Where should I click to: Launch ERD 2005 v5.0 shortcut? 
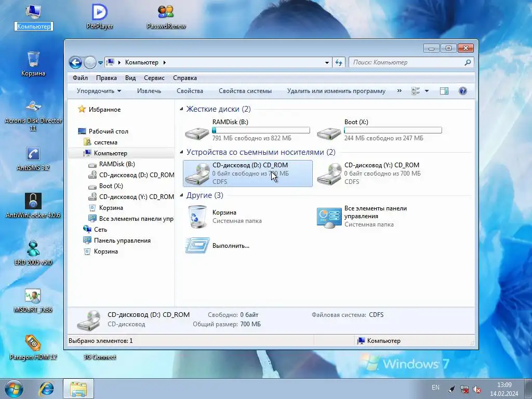tap(33, 253)
